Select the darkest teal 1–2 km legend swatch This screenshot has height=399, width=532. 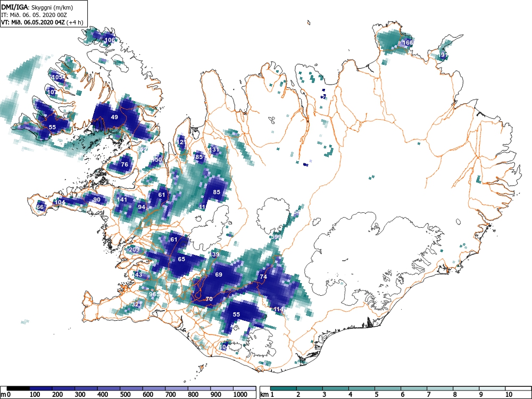[x=284, y=388]
